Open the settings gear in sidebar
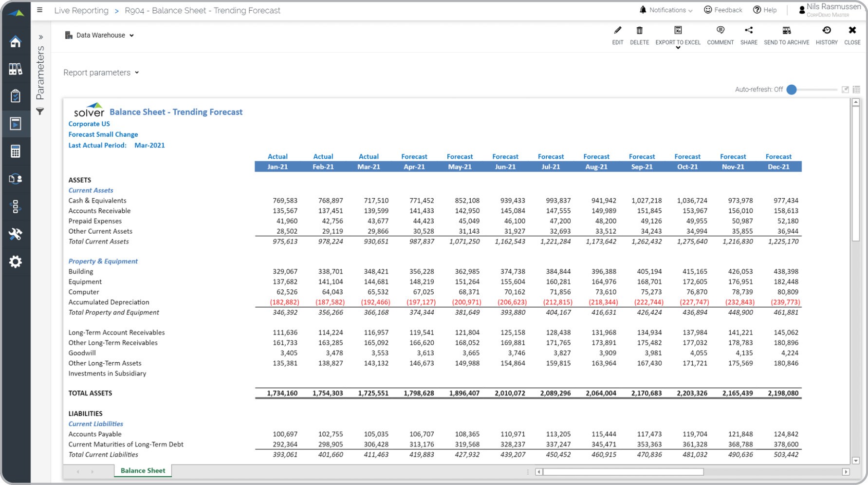Viewport: 868px width, 485px height. pyautogui.click(x=16, y=262)
